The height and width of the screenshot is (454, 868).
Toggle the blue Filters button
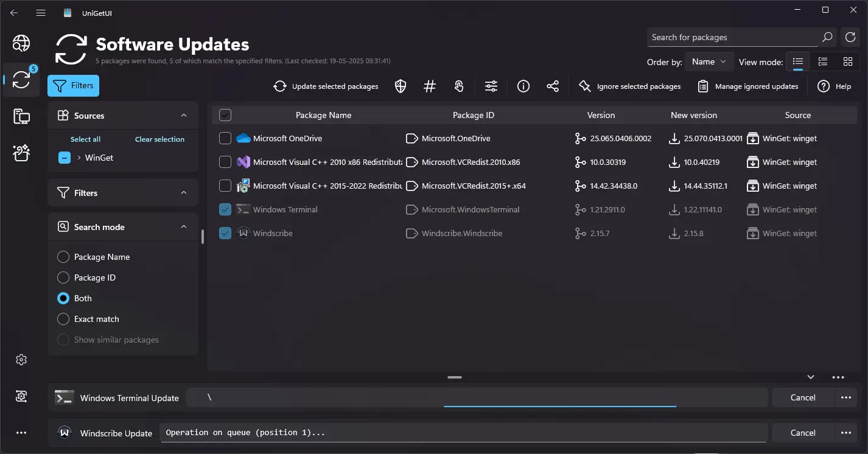[73, 86]
